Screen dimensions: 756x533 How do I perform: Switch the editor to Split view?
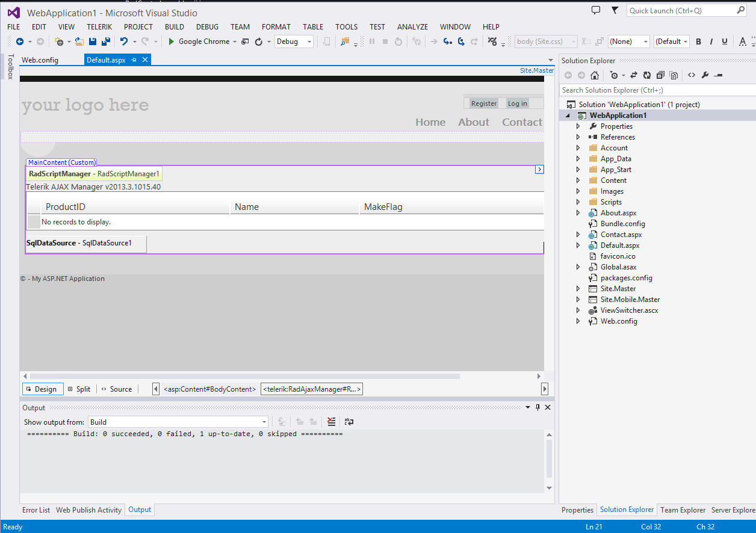point(79,389)
